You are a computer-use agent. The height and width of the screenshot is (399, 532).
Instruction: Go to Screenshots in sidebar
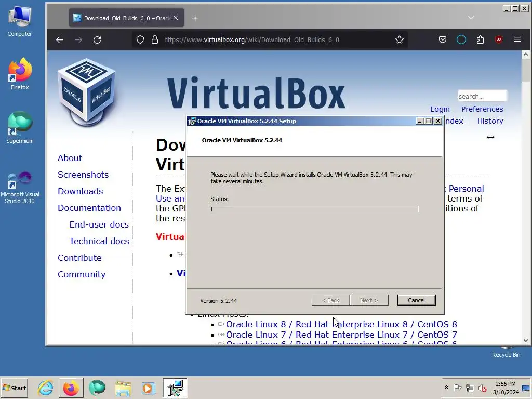tap(83, 175)
